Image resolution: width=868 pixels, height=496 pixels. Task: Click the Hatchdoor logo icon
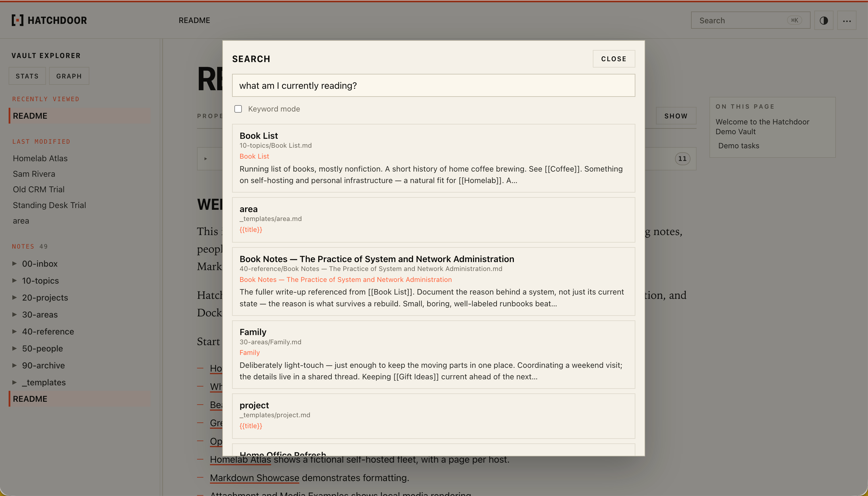coord(17,20)
